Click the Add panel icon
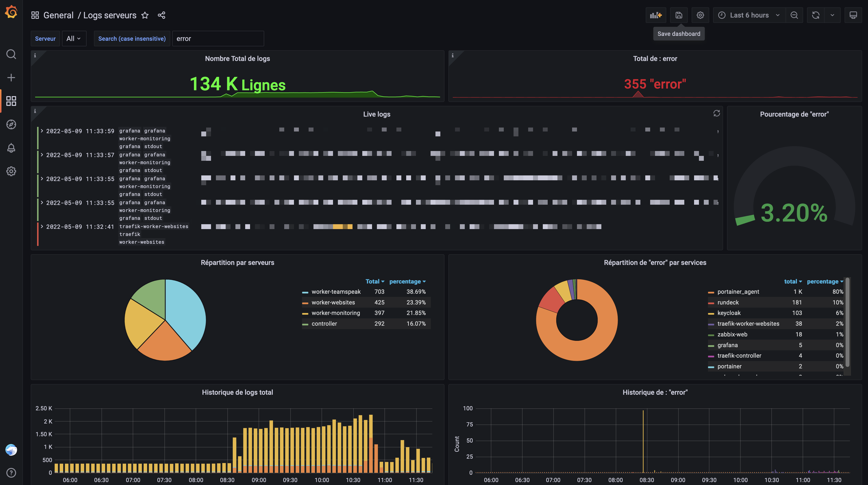 coord(656,15)
